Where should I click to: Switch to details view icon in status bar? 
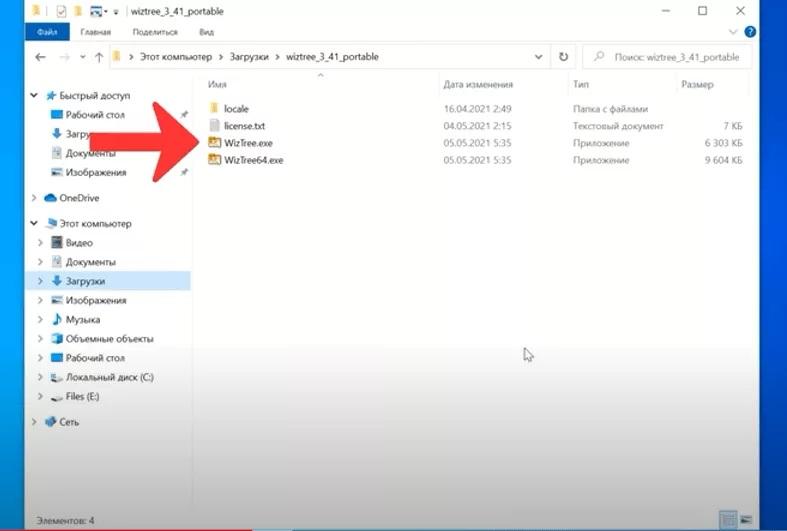(x=728, y=519)
